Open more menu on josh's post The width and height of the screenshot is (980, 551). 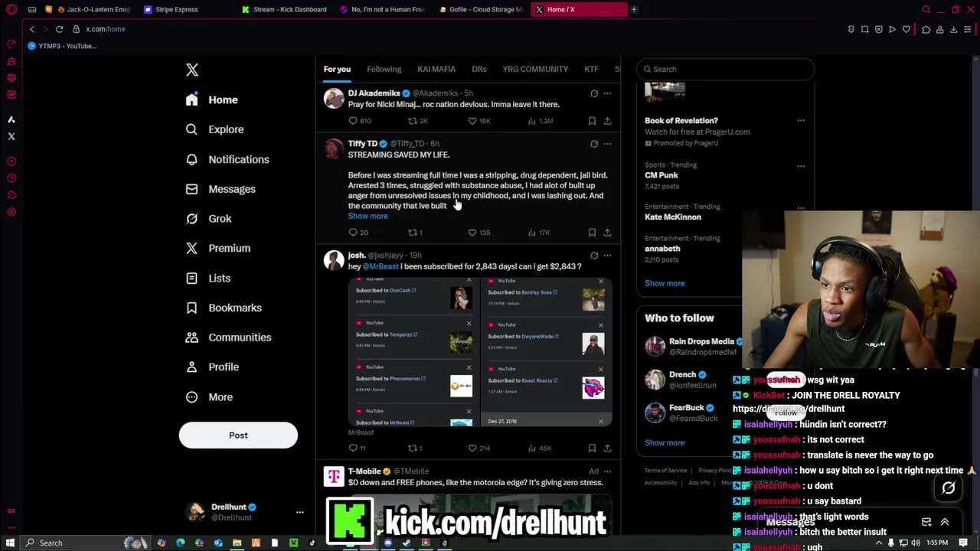pos(607,256)
